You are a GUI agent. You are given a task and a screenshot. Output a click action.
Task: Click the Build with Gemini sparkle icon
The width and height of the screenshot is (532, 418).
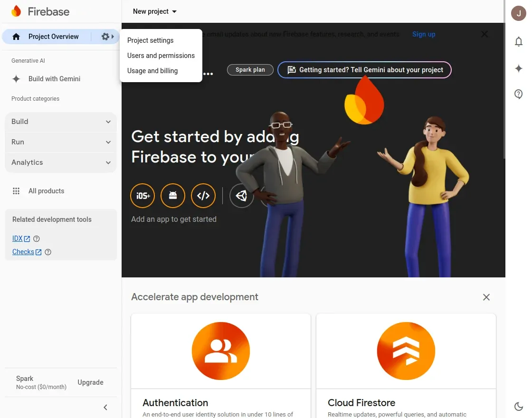click(16, 79)
